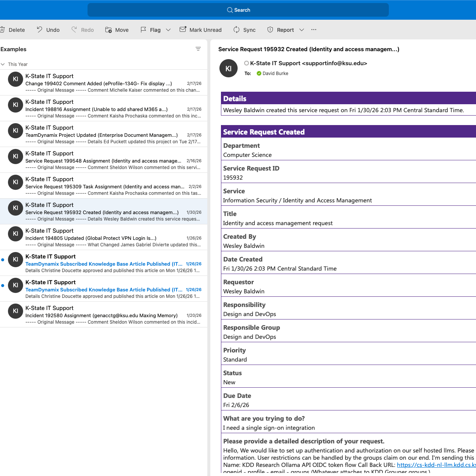Open the message list filter icon
This screenshot has width=476, height=476.
coord(198,49)
